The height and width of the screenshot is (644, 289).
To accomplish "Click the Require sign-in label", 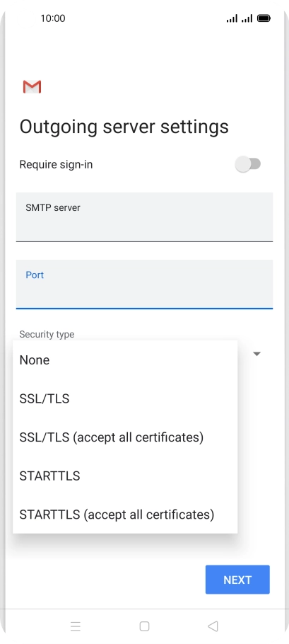I will click(x=56, y=165).
